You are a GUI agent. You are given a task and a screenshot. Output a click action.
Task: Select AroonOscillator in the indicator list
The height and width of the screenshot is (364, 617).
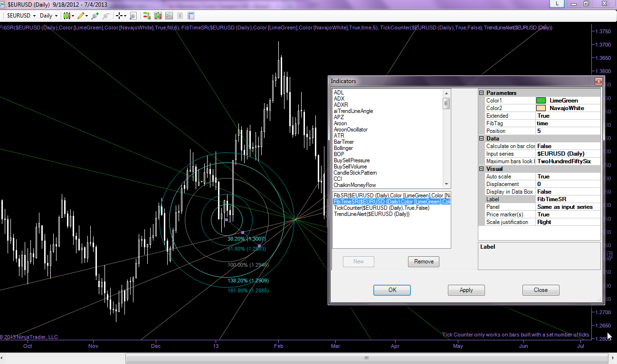click(351, 130)
